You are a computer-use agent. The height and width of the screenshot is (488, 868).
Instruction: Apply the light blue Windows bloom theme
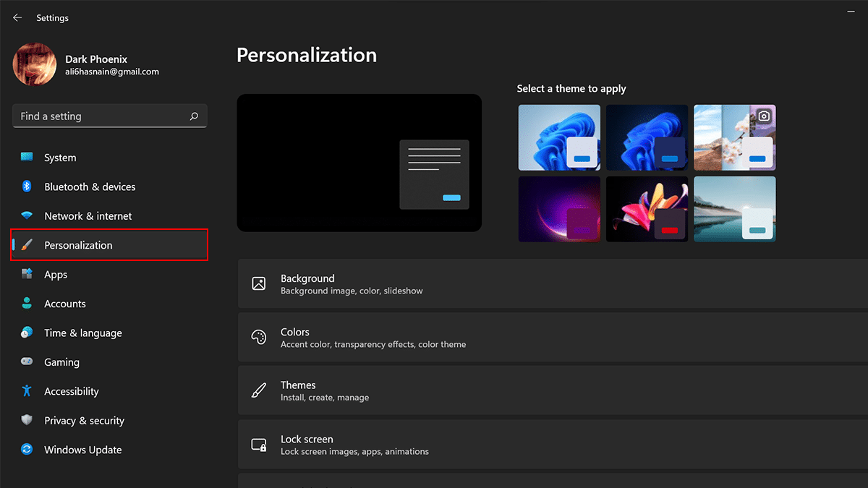tap(559, 137)
